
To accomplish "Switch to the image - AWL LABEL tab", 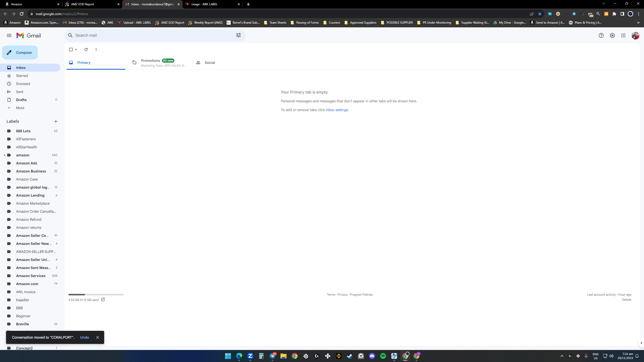I will pos(213,4).
